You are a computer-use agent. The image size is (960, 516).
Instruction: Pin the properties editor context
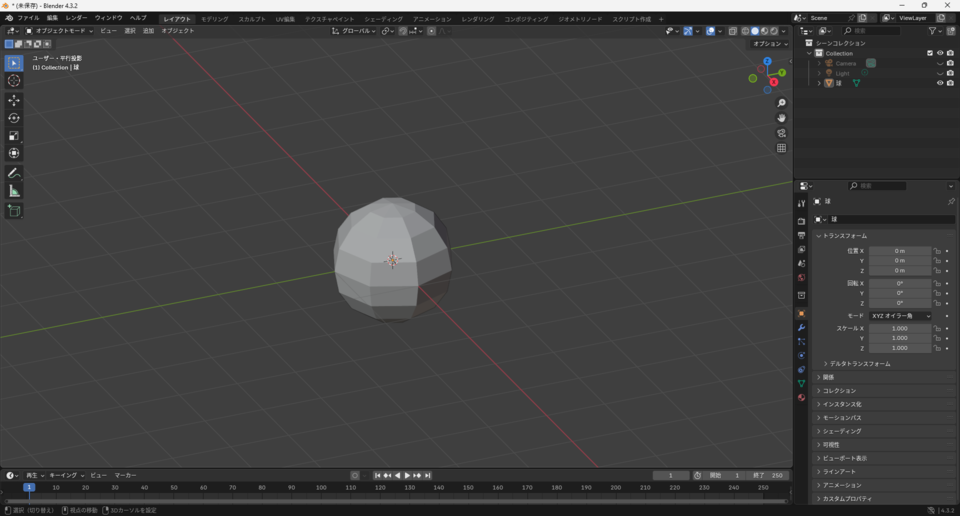951,201
